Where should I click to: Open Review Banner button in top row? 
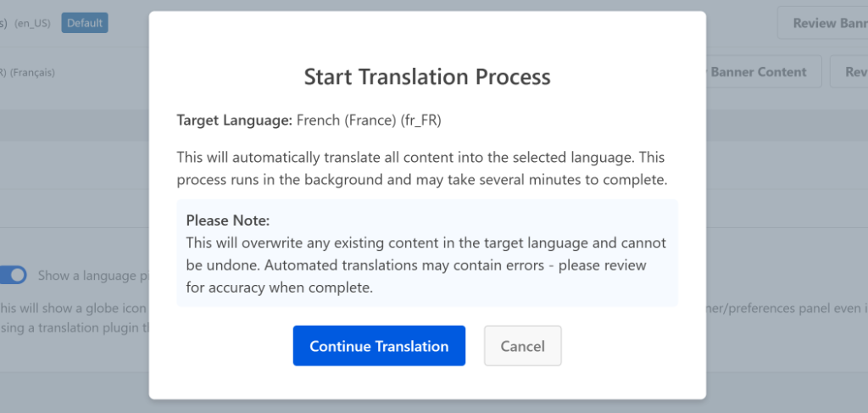pos(821,23)
